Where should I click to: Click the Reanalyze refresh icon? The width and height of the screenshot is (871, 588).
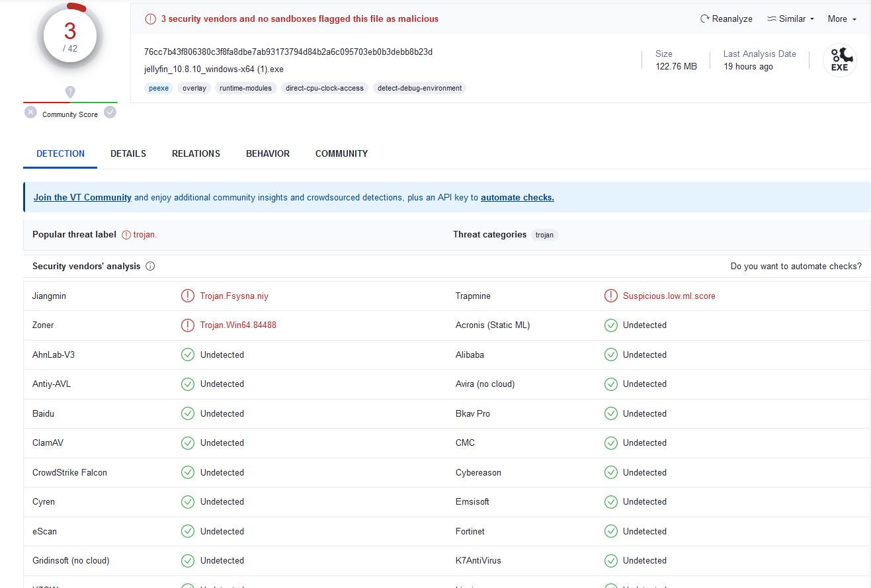[704, 19]
